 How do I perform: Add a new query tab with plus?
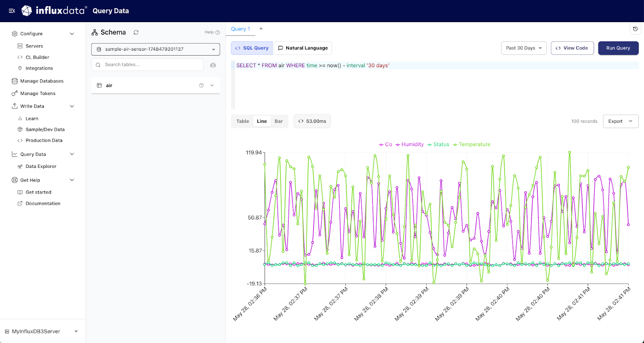coord(261,29)
